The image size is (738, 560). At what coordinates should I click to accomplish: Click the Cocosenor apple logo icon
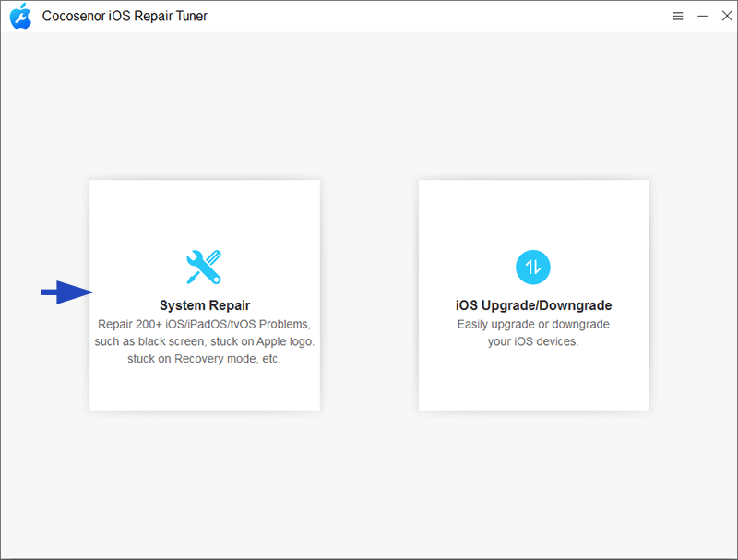click(x=20, y=16)
